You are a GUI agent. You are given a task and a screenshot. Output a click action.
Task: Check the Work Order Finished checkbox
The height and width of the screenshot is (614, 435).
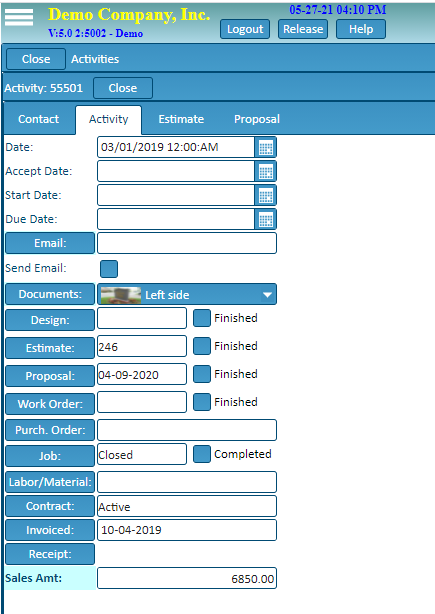pyautogui.click(x=202, y=402)
